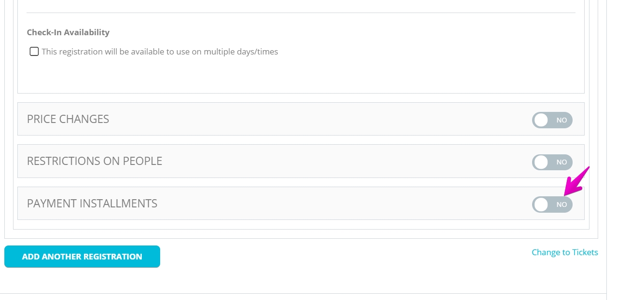Click the Add Another Registration button
This screenshot has height=300, width=644.
pos(82,257)
